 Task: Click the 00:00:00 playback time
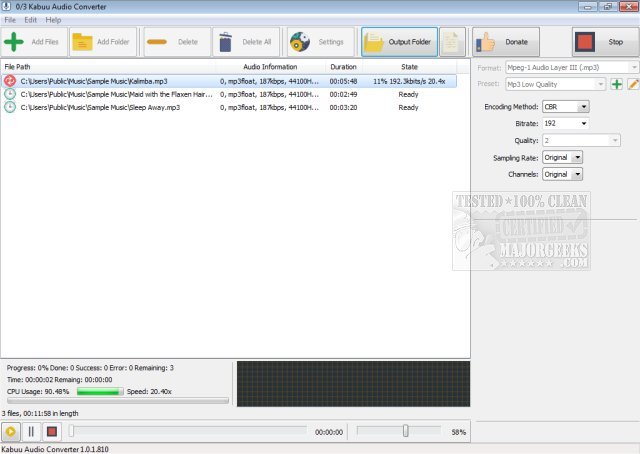click(x=329, y=432)
